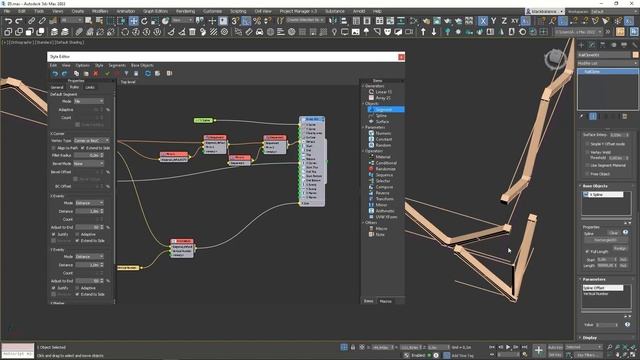Collapse the Operators group in Items
This screenshot has height=360, width=640.
click(x=363, y=151)
